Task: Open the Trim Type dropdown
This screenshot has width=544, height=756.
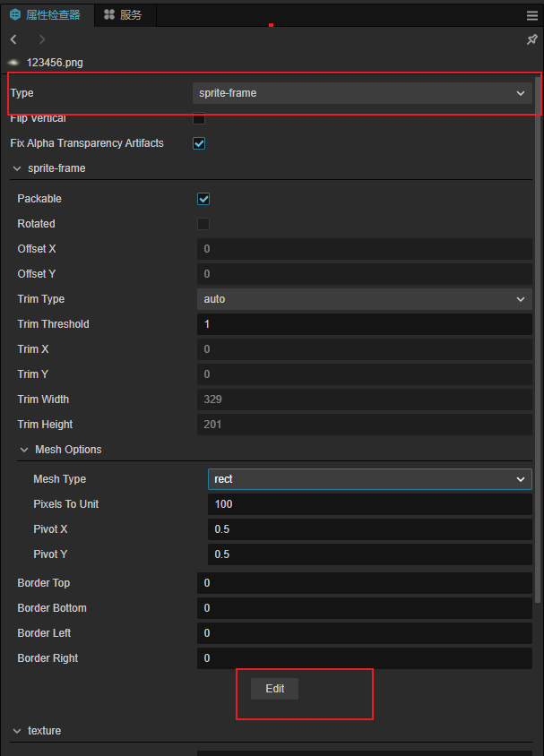Action: point(364,299)
